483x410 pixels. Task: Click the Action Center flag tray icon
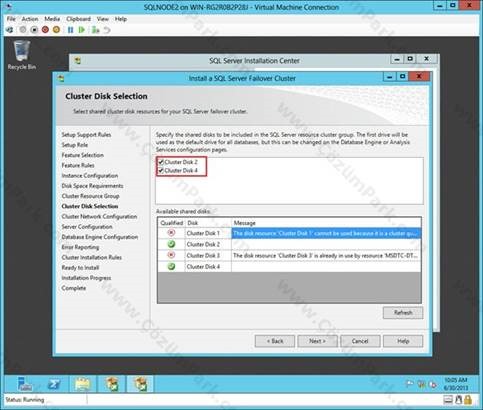pos(409,384)
